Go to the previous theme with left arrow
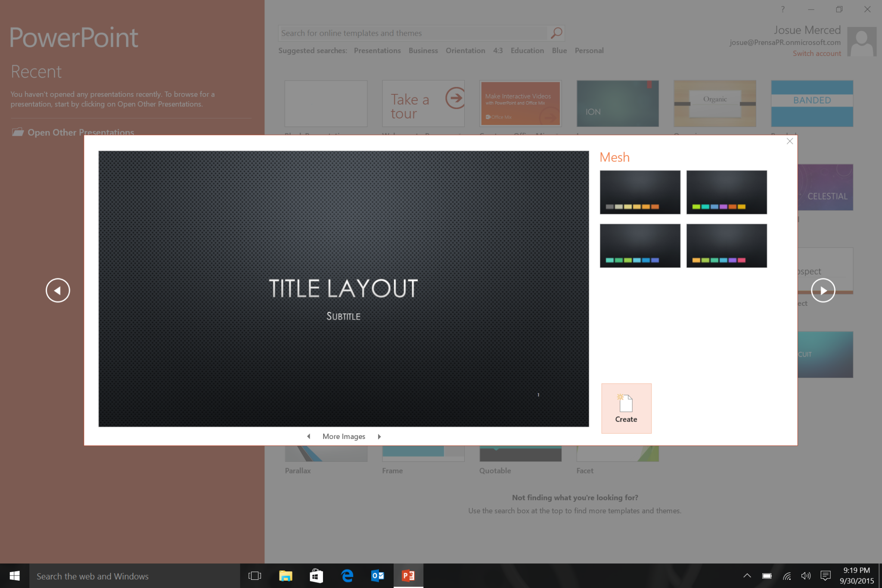This screenshot has width=882, height=588. coord(58,290)
